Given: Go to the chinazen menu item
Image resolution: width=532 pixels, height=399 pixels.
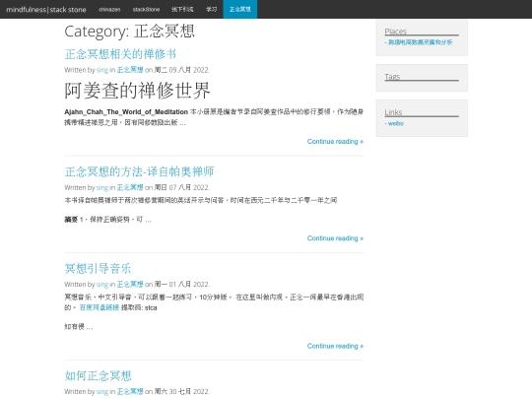Looking at the screenshot, I should pyautogui.click(x=109, y=10).
